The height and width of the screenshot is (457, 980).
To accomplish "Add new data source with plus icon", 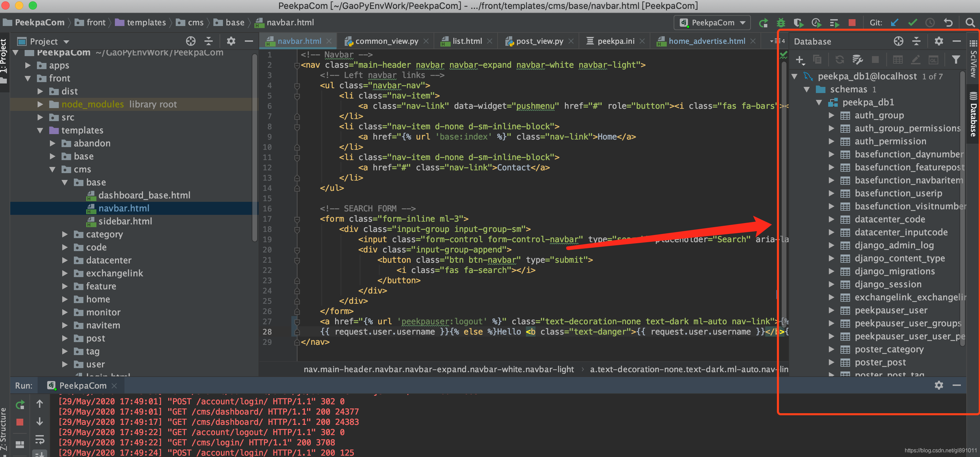I will pyautogui.click(x=799, y=60).
